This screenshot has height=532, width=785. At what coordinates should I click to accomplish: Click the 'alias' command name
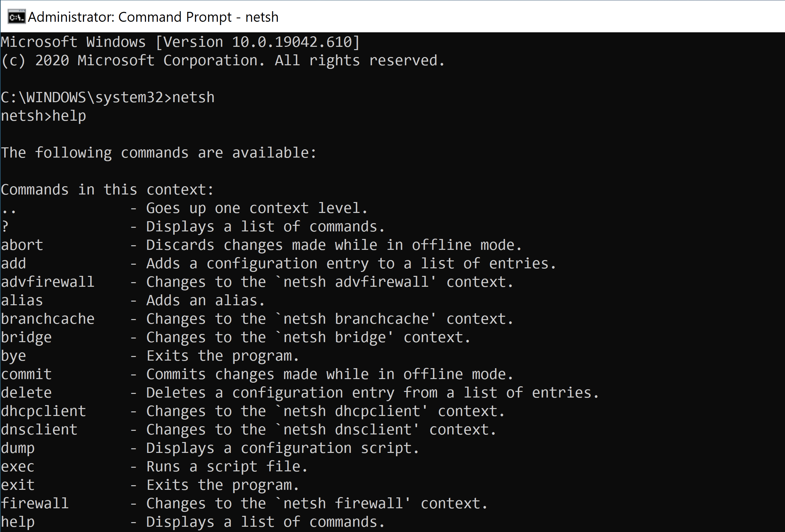tap(22, 300)
